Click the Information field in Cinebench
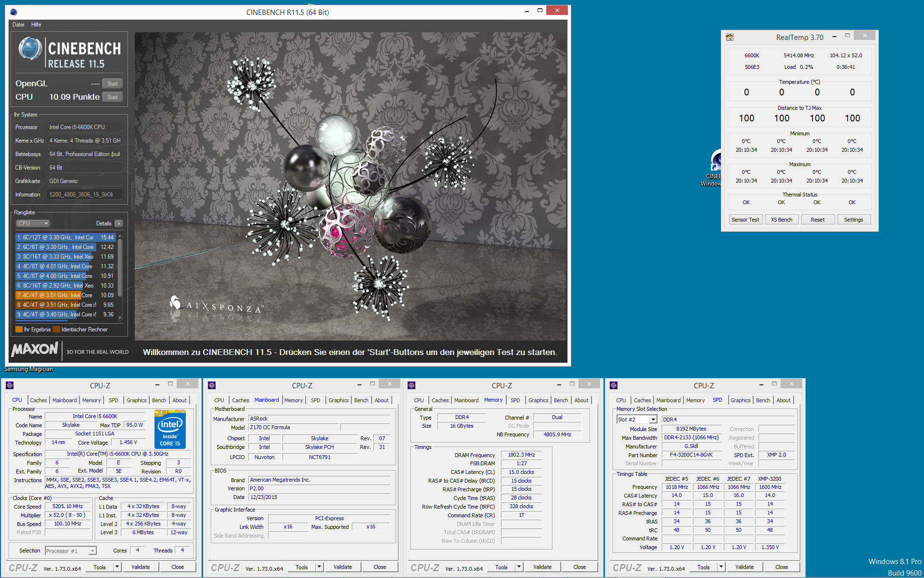The image size is (924, 578). 85,195
